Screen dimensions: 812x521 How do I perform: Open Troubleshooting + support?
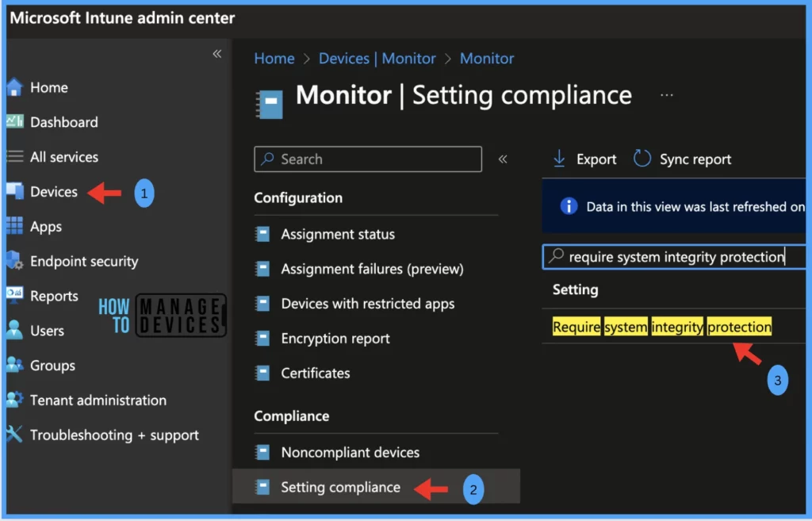tap(114, 435)
